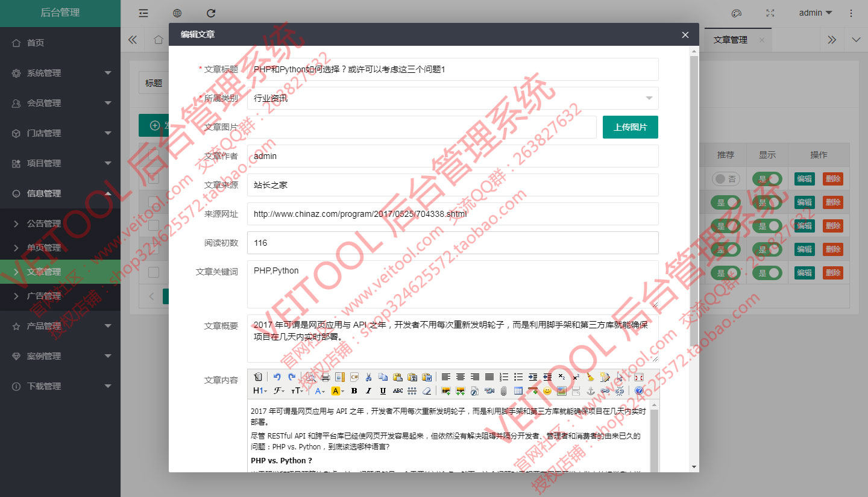Open 案例管理 in the sidebar
This screenshot has width=868, height=497.
[x=60, y=356]
